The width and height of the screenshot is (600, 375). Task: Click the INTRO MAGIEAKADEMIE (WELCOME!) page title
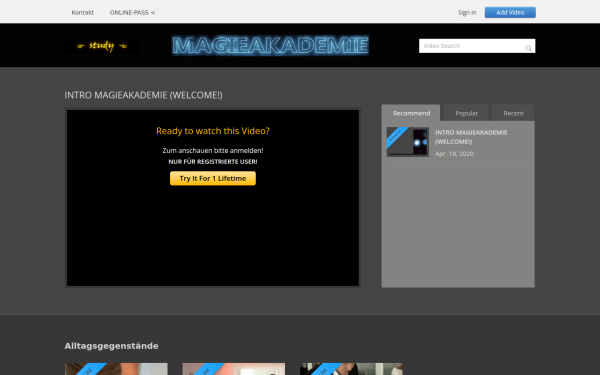143,95
